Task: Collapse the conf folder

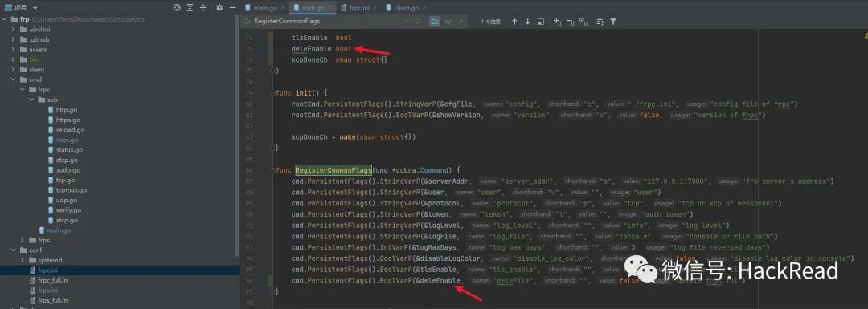Action: coord(14,250)
